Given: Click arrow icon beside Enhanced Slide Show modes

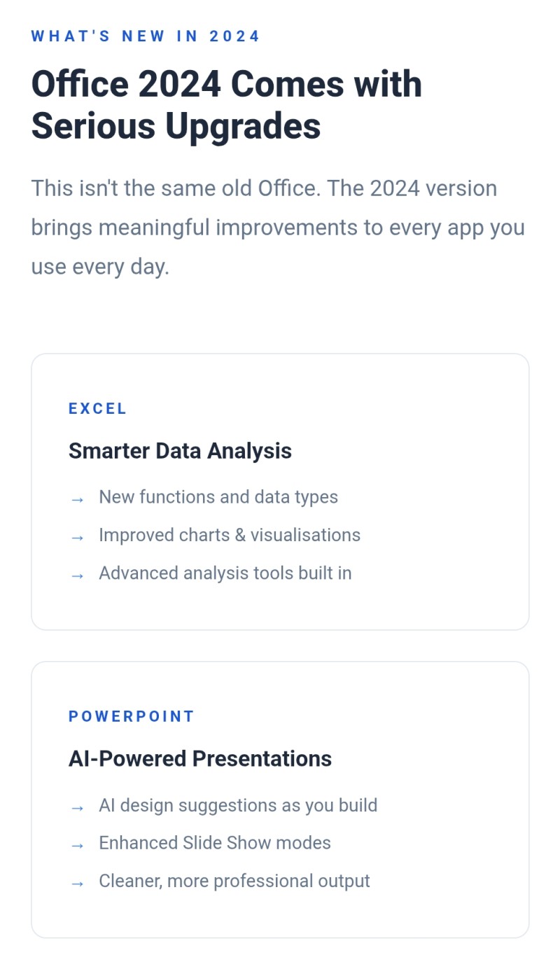Looking at the screenshot, I should (x=77, y=845).
